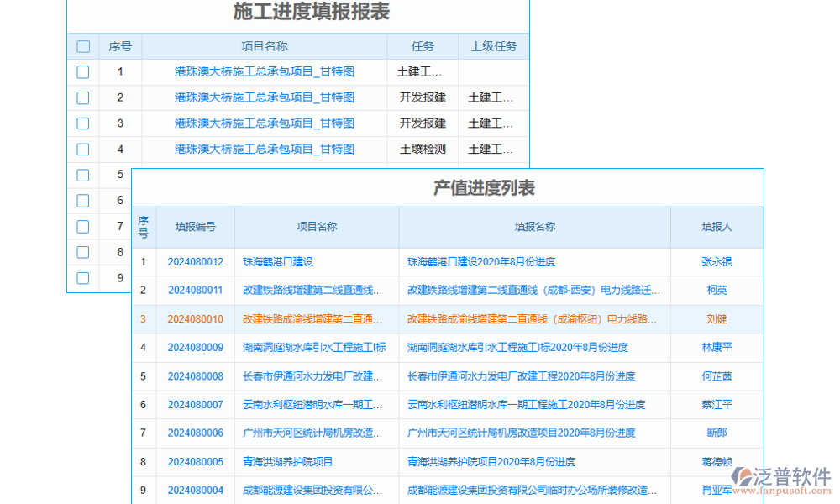Open report number 2024080012
Viewport: 840px width, 504px height.
point(196,262)
